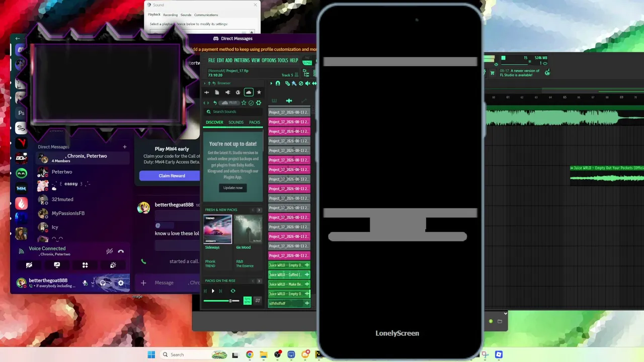This screenshot has width=644, height=362.
Task: Toggle the magnet snap icon in FL Studio
Action: [x=278, y=83]
